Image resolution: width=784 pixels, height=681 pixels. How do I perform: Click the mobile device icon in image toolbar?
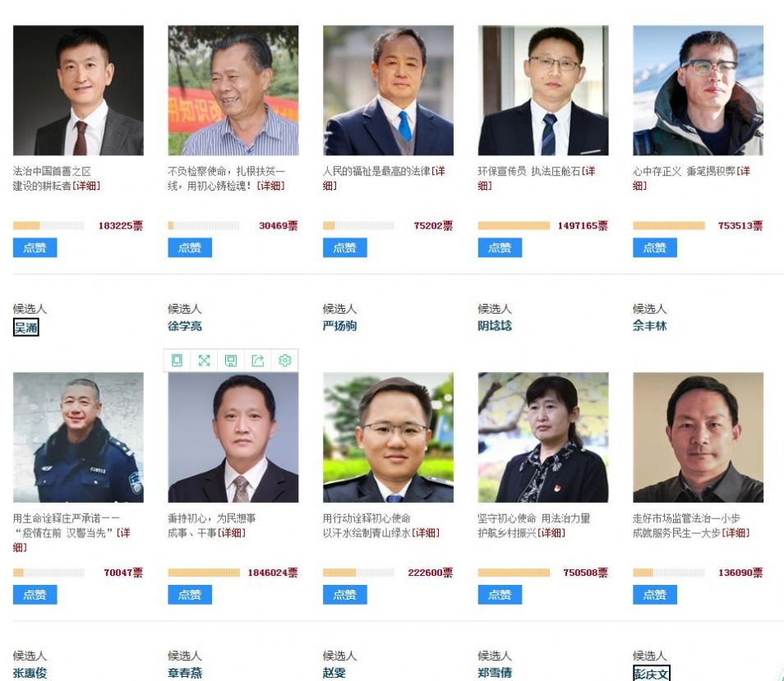[177, 361]
